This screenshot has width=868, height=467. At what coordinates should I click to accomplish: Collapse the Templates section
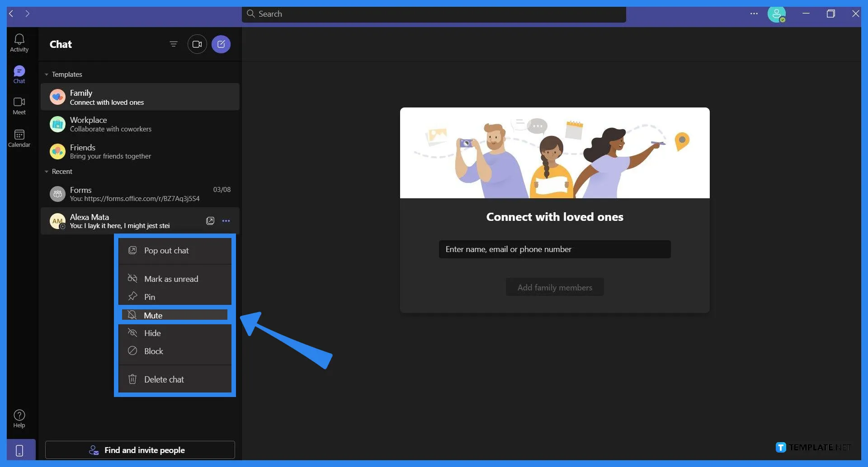tap(47, 74)
